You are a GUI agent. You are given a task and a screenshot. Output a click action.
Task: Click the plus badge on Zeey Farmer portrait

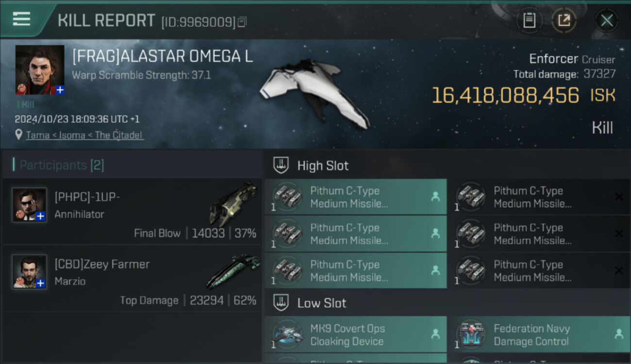point(41,283)
